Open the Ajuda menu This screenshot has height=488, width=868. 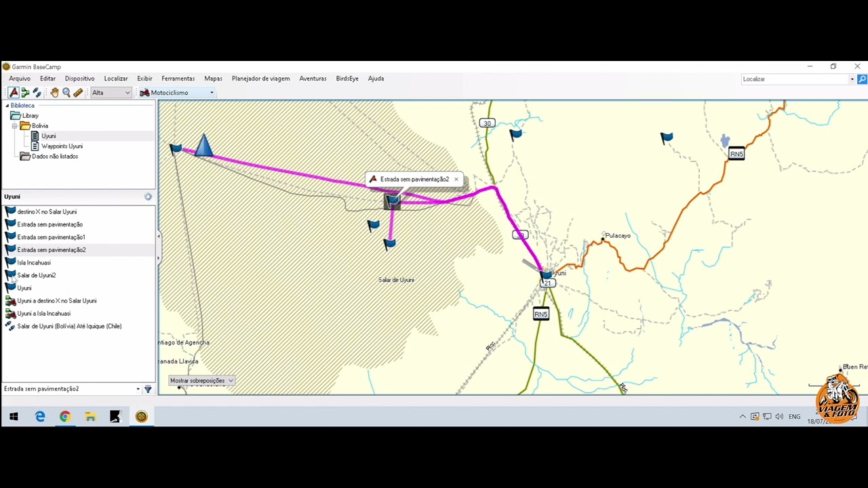click(376, 79)
